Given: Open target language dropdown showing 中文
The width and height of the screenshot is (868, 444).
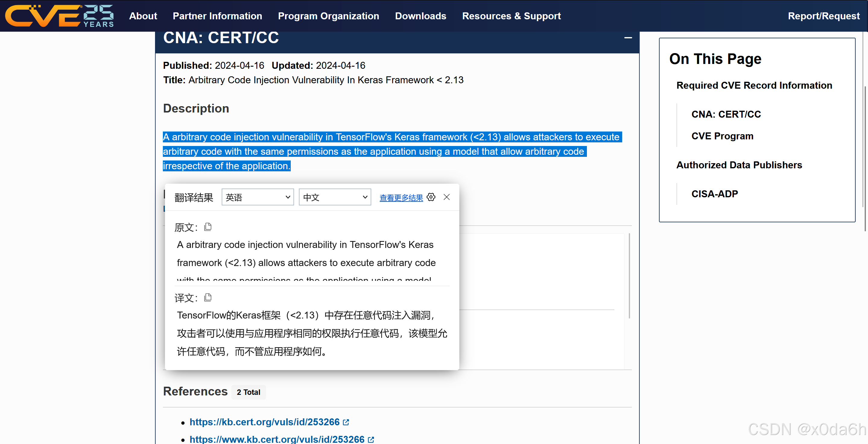Looking at the screenshot, I should [334, 197].
